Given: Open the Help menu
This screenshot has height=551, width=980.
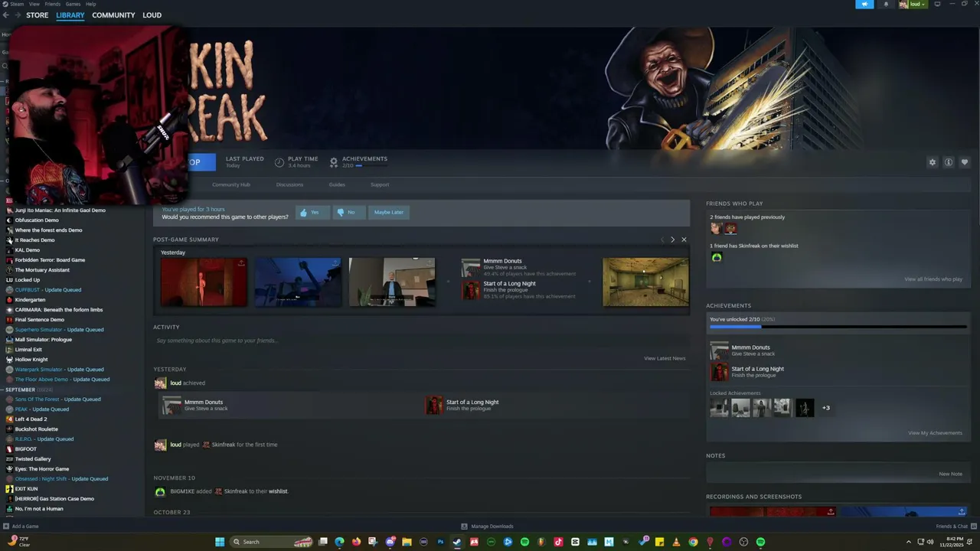Looking at the screenshot, I should [91, 4].
